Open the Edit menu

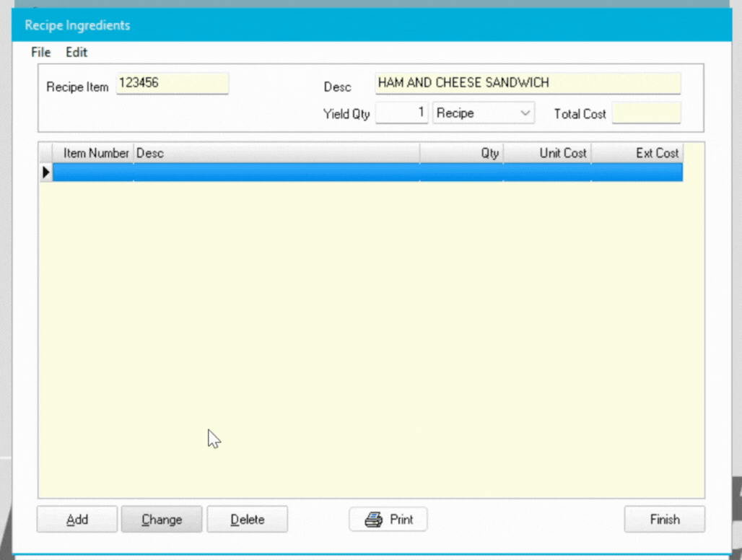(77, 53)
